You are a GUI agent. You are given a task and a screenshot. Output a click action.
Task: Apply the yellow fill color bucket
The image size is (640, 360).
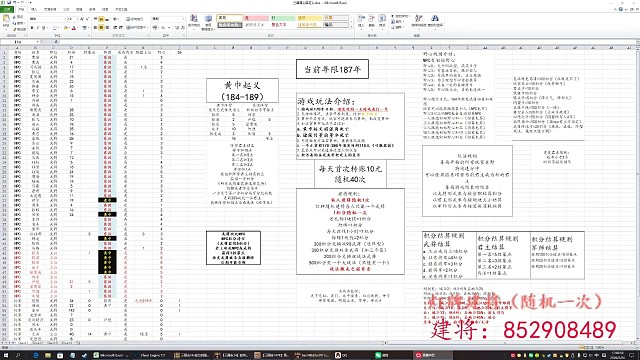tap(66, 28)
